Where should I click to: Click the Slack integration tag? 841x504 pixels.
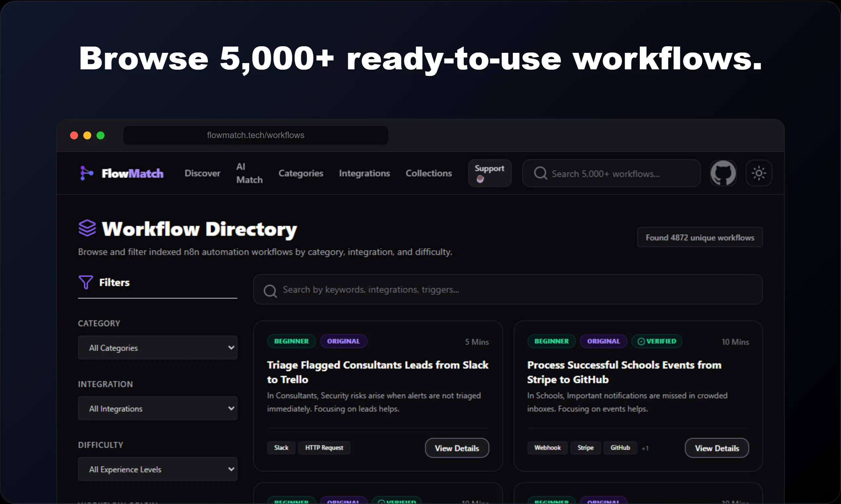[x=281, y=448]
